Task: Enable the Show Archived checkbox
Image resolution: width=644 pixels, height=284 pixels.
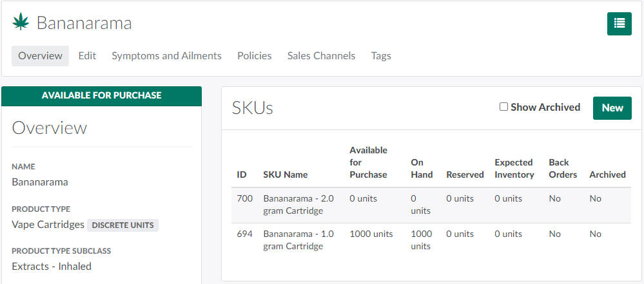Action: (x=504, y=107)
